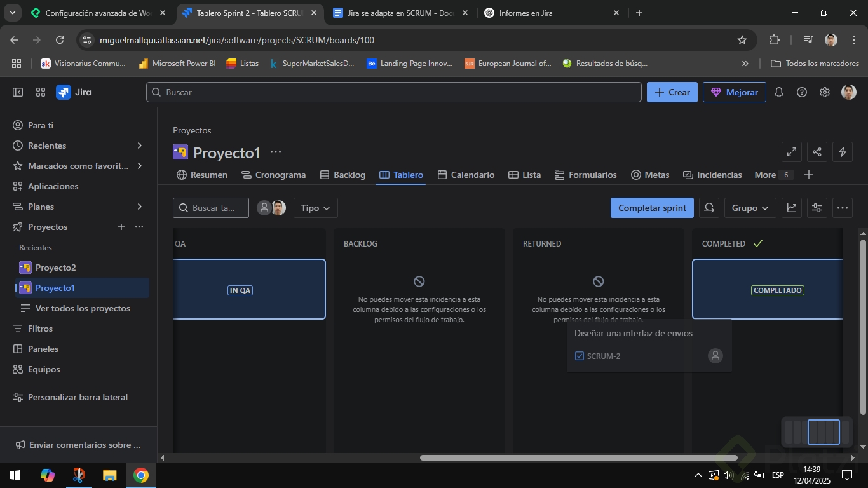Screen dimensions: 868x488
Task: Click Completar sprint button
Action: [652, 208]
